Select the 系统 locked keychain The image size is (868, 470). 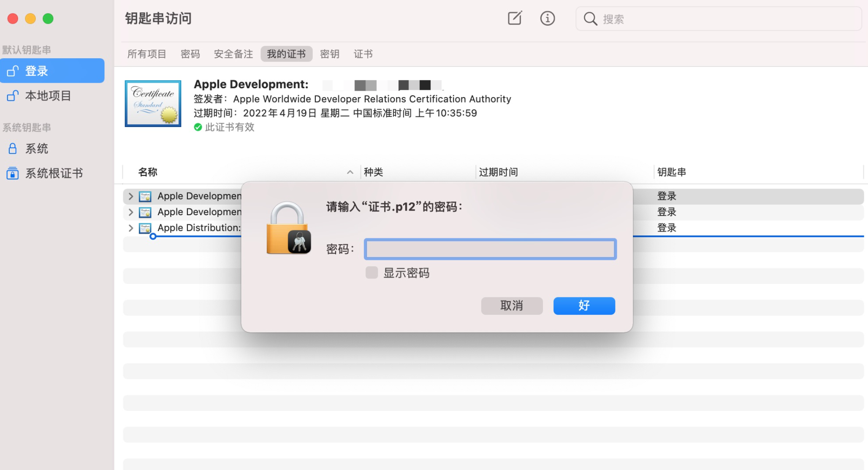(x=36, y=149)
